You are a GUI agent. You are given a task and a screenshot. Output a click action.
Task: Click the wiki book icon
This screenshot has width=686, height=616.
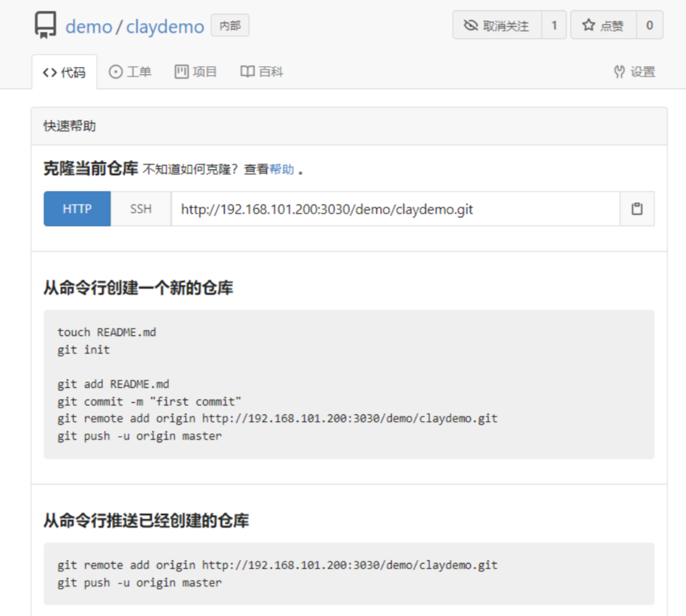[x=248, y=72]
